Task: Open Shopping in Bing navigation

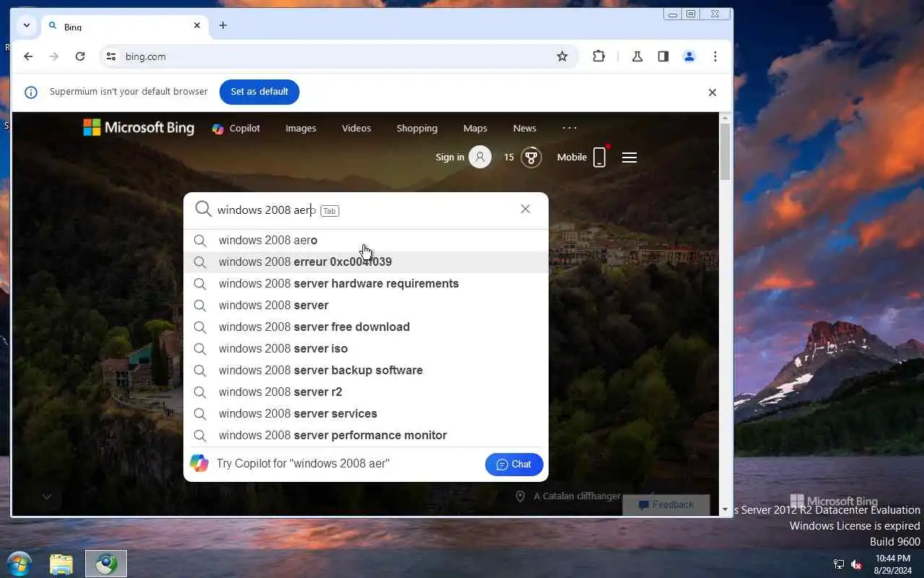Action: pos(417,129)
